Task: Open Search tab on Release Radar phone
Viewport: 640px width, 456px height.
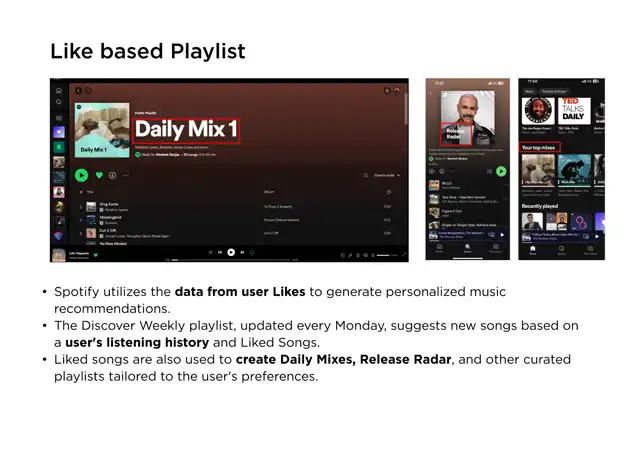Action: coord(467,248)
